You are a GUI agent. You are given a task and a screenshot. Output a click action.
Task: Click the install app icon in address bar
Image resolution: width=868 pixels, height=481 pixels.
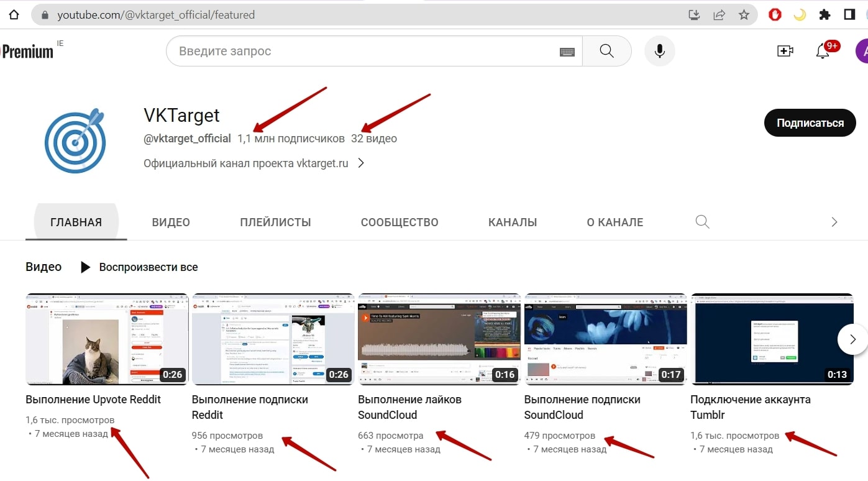point(695,15)
